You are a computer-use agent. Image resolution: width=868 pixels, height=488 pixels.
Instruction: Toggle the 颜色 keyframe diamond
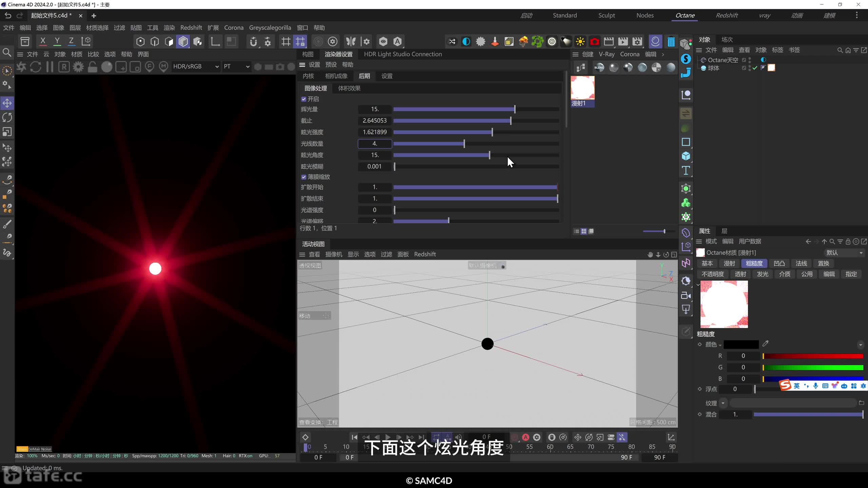[699, 344]
